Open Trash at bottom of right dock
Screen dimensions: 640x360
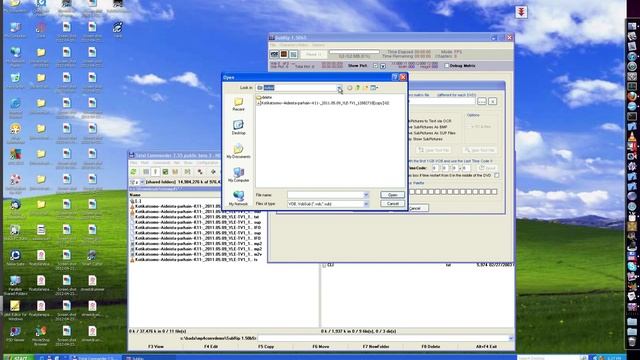click(x=632, y=341)
